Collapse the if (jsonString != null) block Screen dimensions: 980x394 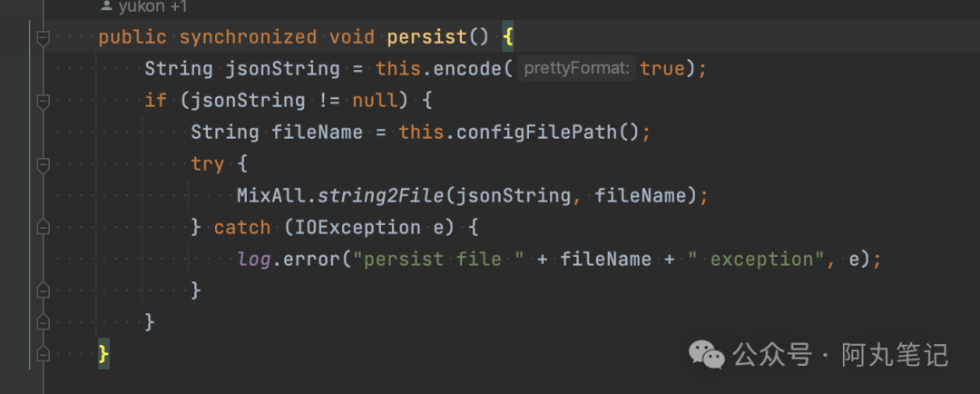42,101
